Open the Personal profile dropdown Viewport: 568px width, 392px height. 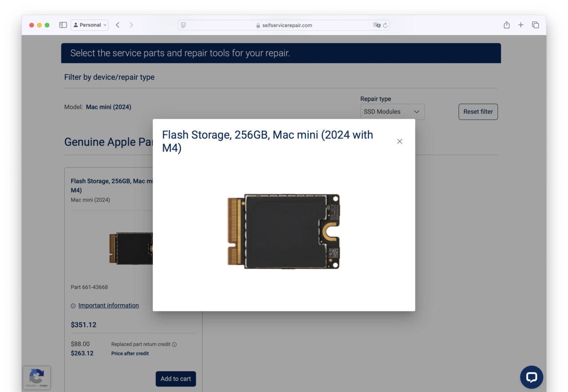click(90, 25)
